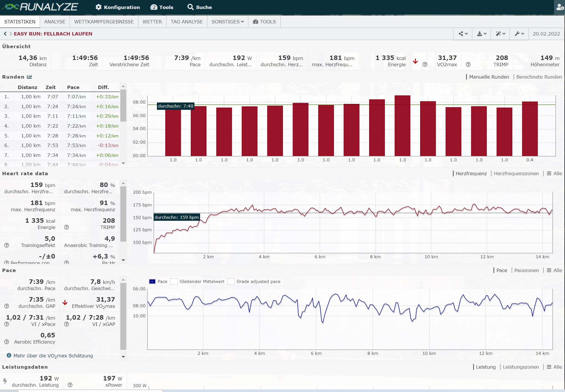Open account icon in top right
This screenshot has height=392, width=565.
tap(560, 7)
